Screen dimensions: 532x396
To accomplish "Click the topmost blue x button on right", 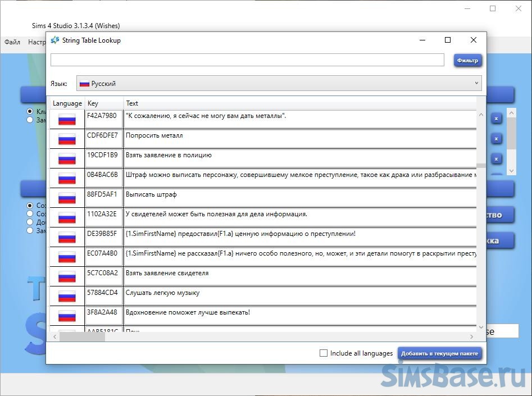I will [496, 119].
